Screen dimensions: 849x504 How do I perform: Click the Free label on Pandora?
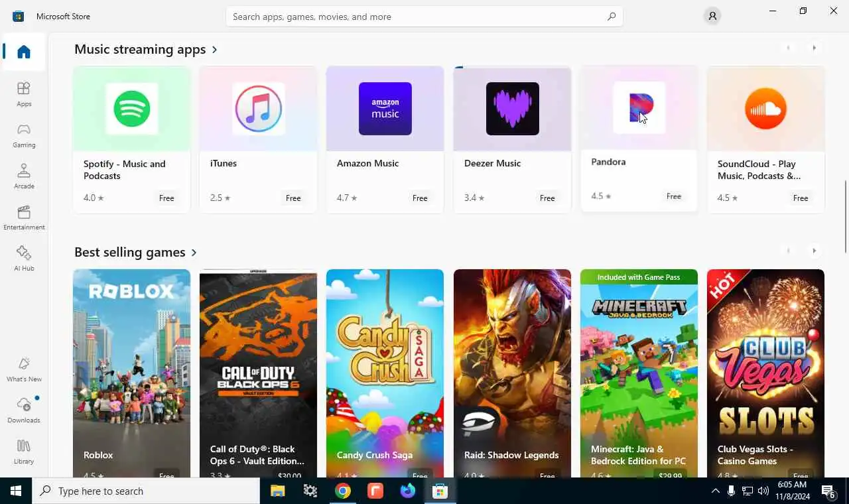pos(674,196)
